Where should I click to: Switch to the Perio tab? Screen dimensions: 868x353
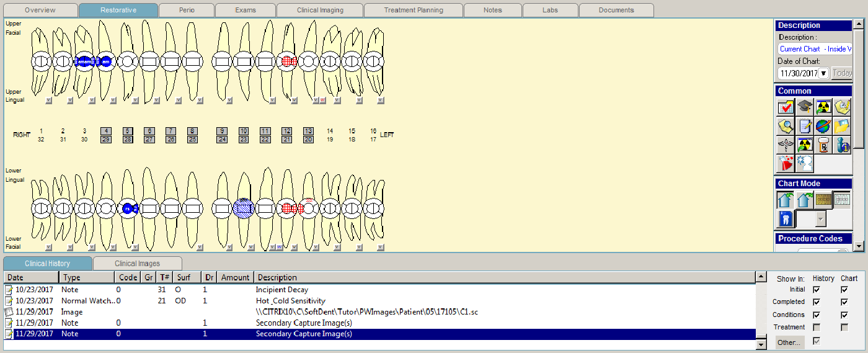coord(187,10)
